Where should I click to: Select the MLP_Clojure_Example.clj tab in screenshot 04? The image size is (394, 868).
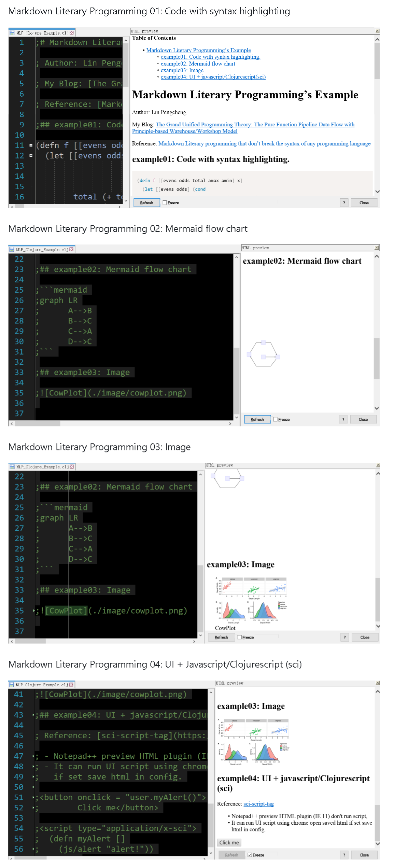41,685
